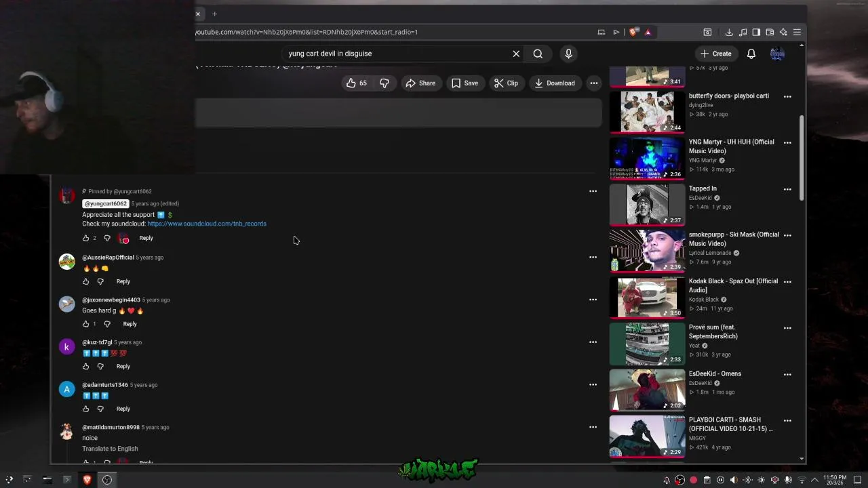The image size is (868, 488).
Task: Open the media control music-note icon
Action: tap(743, 32)
